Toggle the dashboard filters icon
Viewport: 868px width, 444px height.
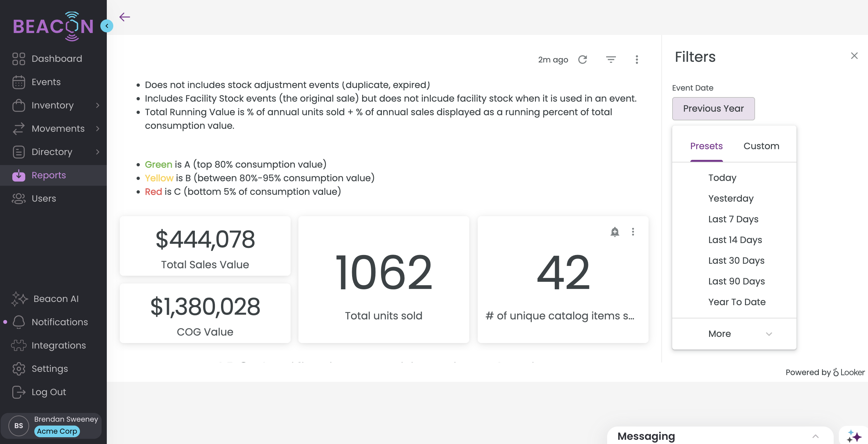pos(611,60)
